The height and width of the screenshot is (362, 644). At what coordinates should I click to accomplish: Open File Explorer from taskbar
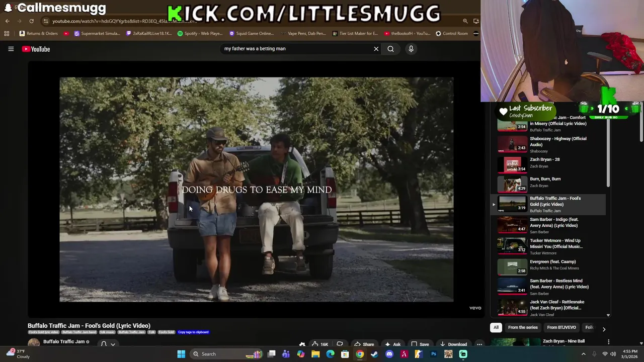(315, 354)
